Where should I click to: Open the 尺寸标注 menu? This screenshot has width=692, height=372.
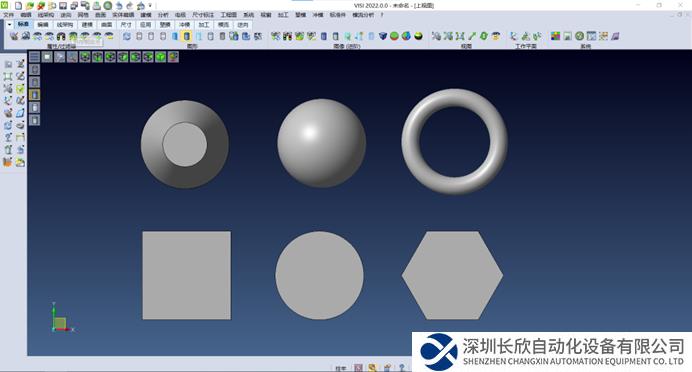coord(203,15)
